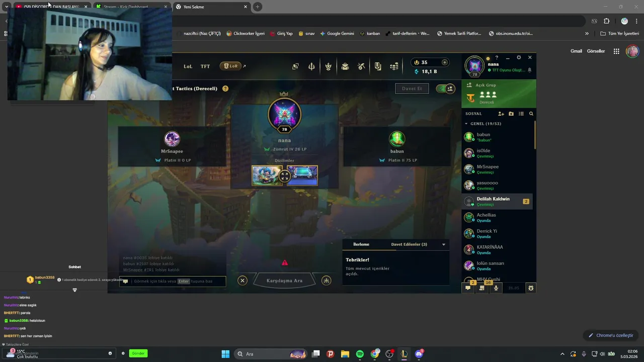Open Delilah Kaldwin chat with 2 unread
The height and width of the screenshot is (362, 644).
tap(497, 201)
